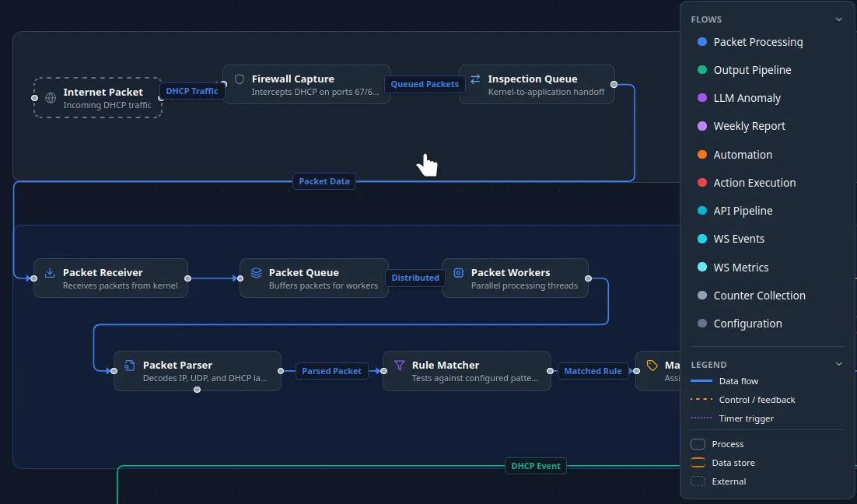Click the CPU icon on Packet Workers
The width and height of the screenshot is (857, 504).
click(x=459, y=272)
